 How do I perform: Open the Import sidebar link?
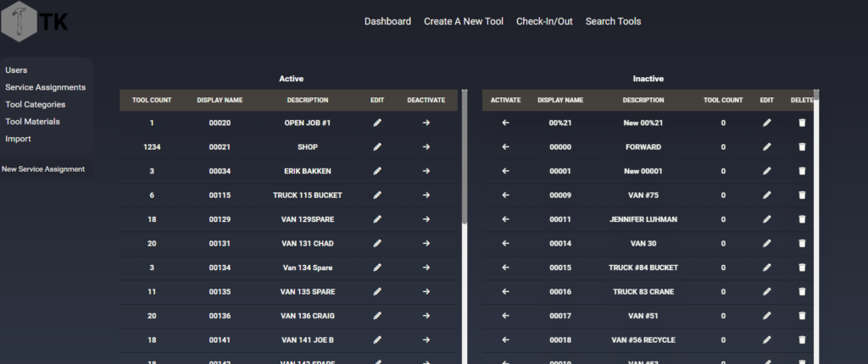(18, 139)
